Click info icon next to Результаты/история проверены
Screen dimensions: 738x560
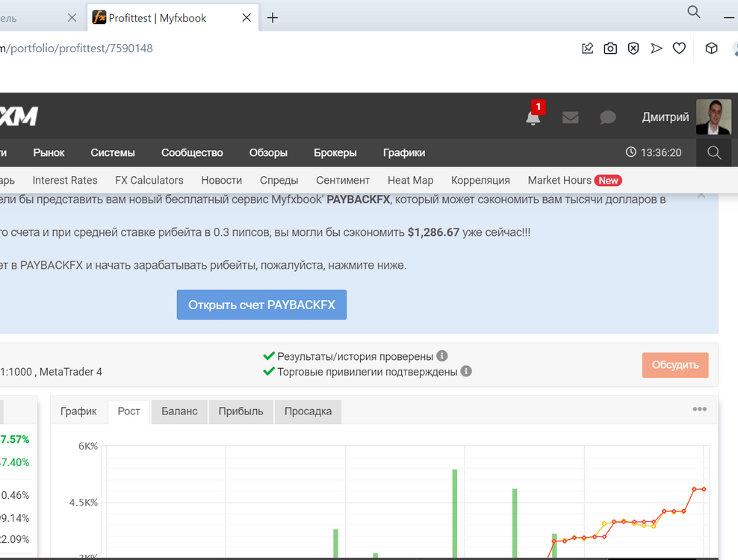442,355
